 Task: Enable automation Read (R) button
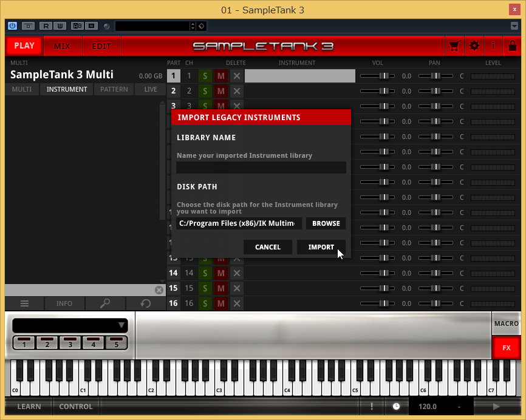(x=46, y=26)
